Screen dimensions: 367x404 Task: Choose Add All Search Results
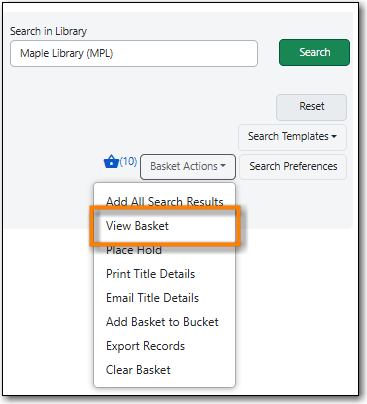[x=164, y=202]
